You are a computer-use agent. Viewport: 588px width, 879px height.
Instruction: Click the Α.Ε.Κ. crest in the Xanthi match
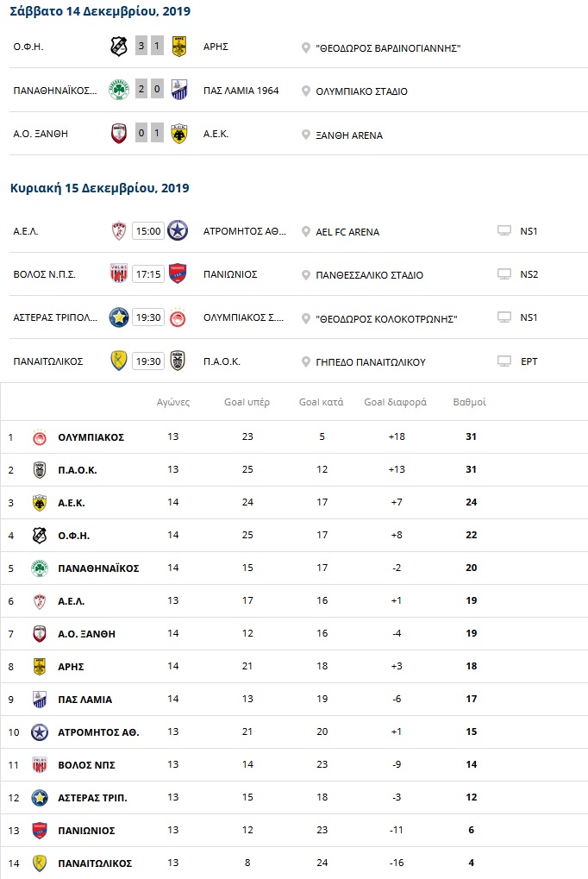[x=178, y=135]
